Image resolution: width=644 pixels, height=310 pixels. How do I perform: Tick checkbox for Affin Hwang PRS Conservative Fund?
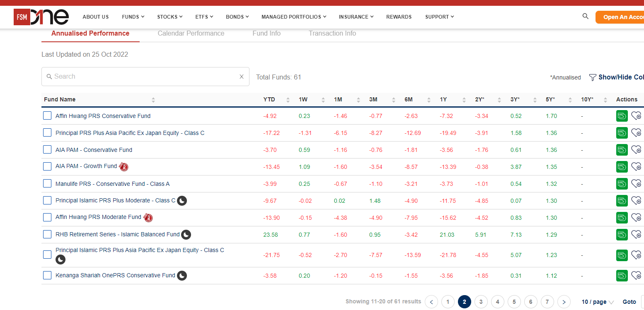(x=47, y=116)
